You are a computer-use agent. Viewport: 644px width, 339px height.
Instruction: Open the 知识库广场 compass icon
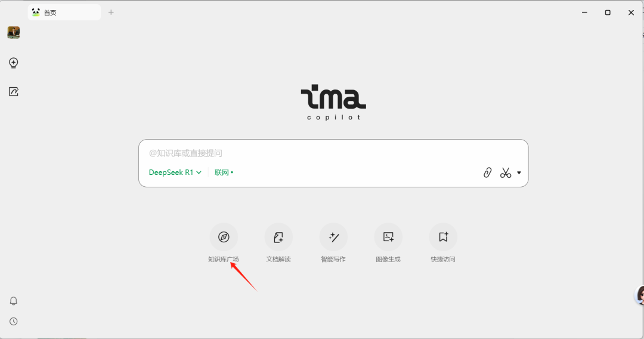coord(224,237)
